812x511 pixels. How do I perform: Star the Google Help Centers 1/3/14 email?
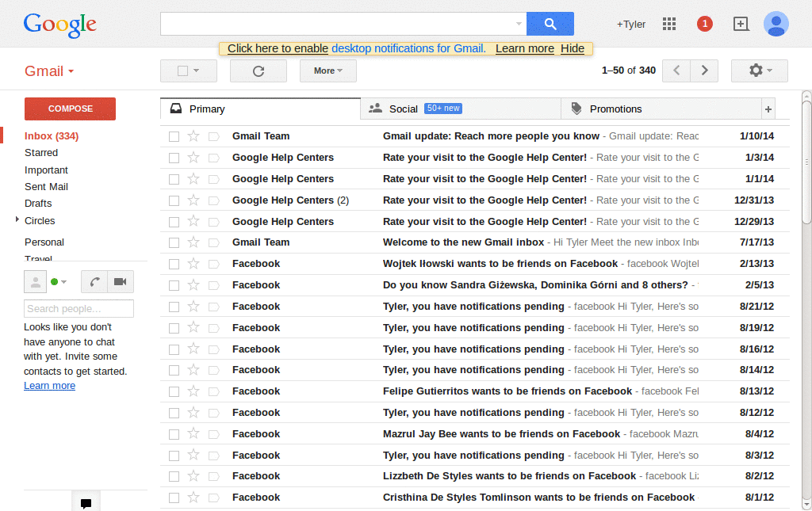(193, 157)
